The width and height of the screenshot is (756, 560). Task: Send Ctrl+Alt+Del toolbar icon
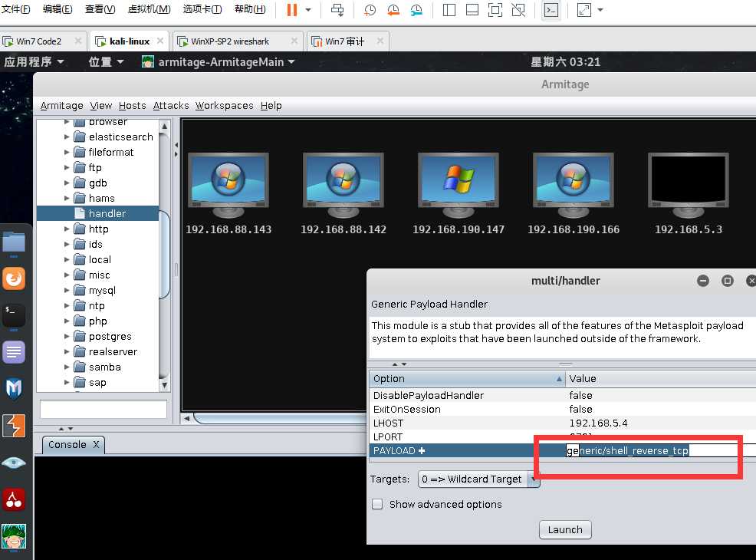[337, 10]
